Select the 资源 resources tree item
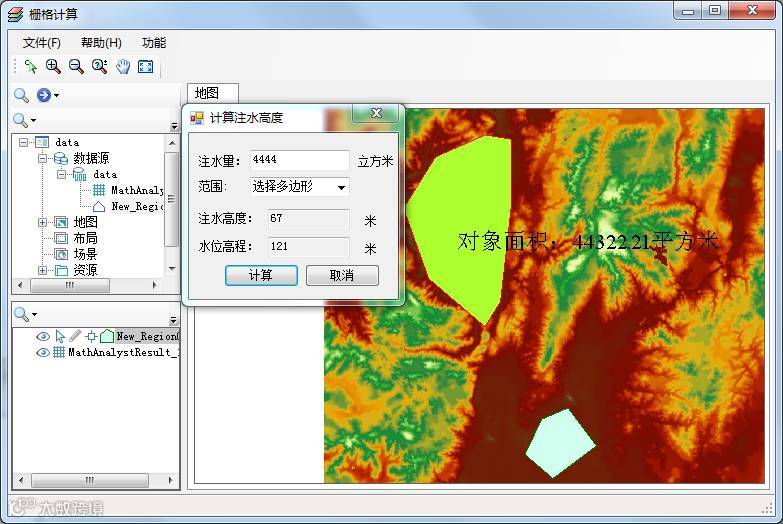The width and height of the screenshot is (783, 524). pyautogui.click(x=85, y=270)
